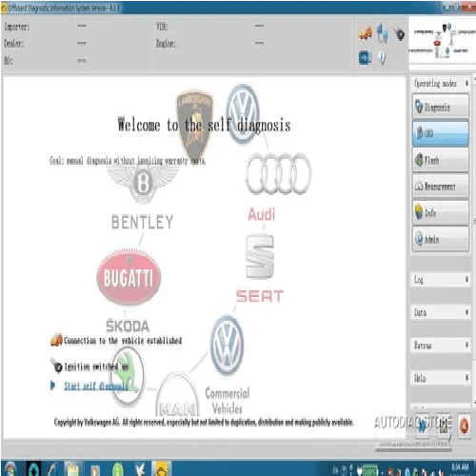Open the yellow ODIS taskbar icon
Viewport: 476px width, 476px height.
tap(161, 469)
